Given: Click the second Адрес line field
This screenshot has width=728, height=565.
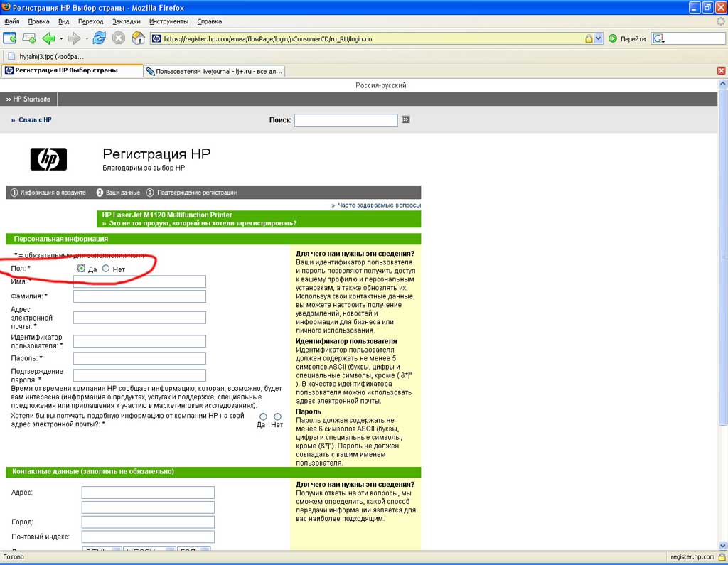Looking at the screenshot, I should pyautogui.click(x=148, y=507).
